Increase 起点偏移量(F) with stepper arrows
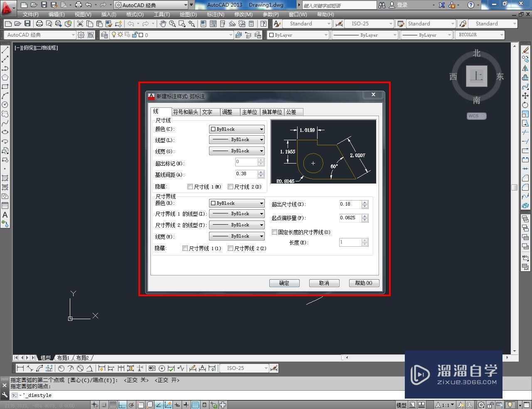The width and height of the screenshot is (532, 409). (x=365, y=216)
